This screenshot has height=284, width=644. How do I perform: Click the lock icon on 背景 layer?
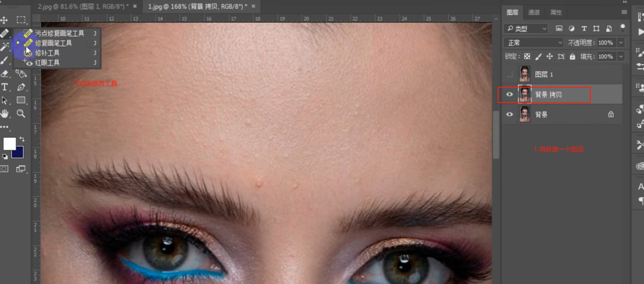coord(611,114)
